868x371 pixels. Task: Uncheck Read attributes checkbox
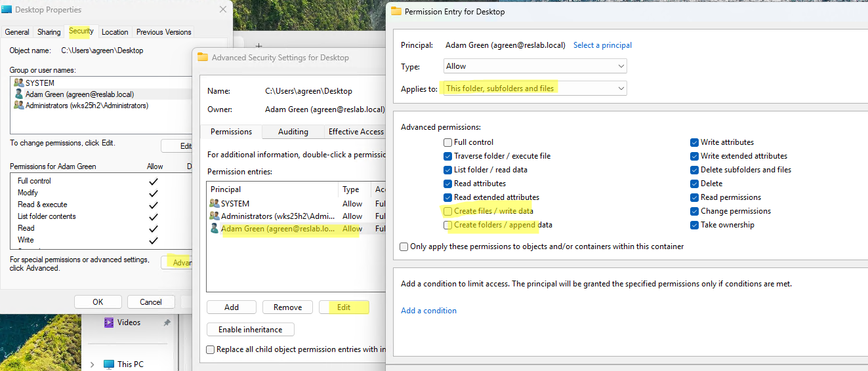(x=447, y=184)
